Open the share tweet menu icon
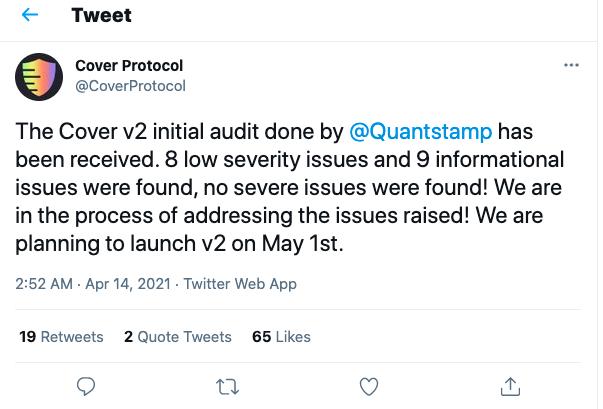The image size is (603, 409). point(510,386)
